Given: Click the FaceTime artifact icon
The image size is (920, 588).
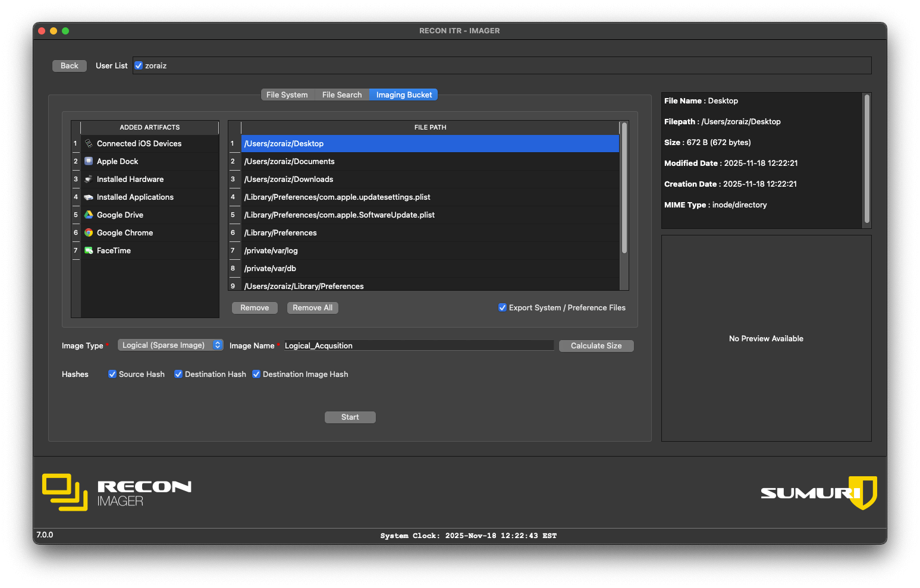Looking at the screenshot, I should [89, 250].
